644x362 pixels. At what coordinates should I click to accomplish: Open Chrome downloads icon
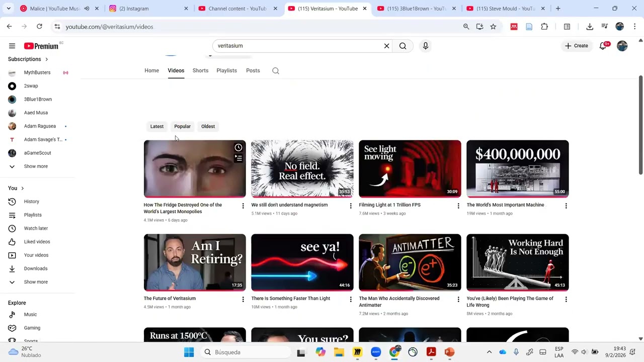click(x=590, y=27)
